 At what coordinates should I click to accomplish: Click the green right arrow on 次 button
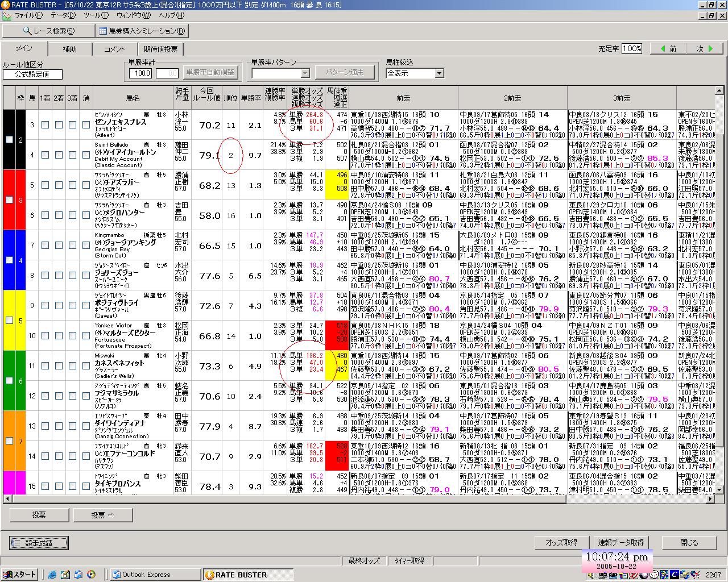(710, 49)
